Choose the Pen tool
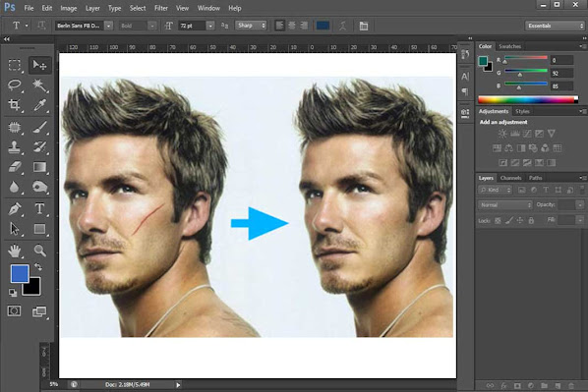Viewport: 588px width, 392px height. (14, 208)
